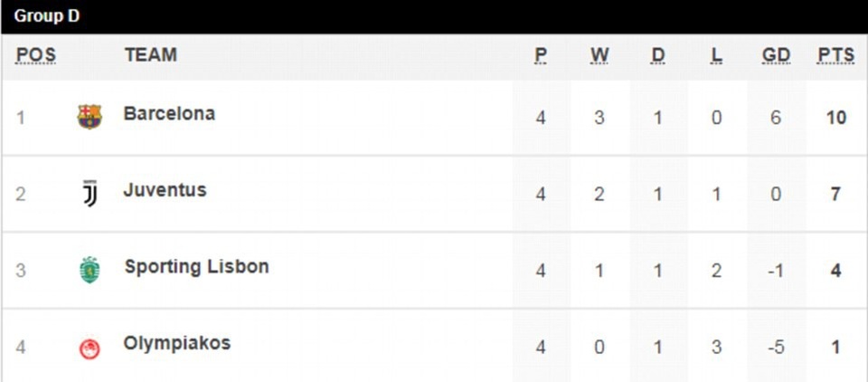Click Barcelona's 10 points value
The image size is (868, 382).
(x=835, y=118)
